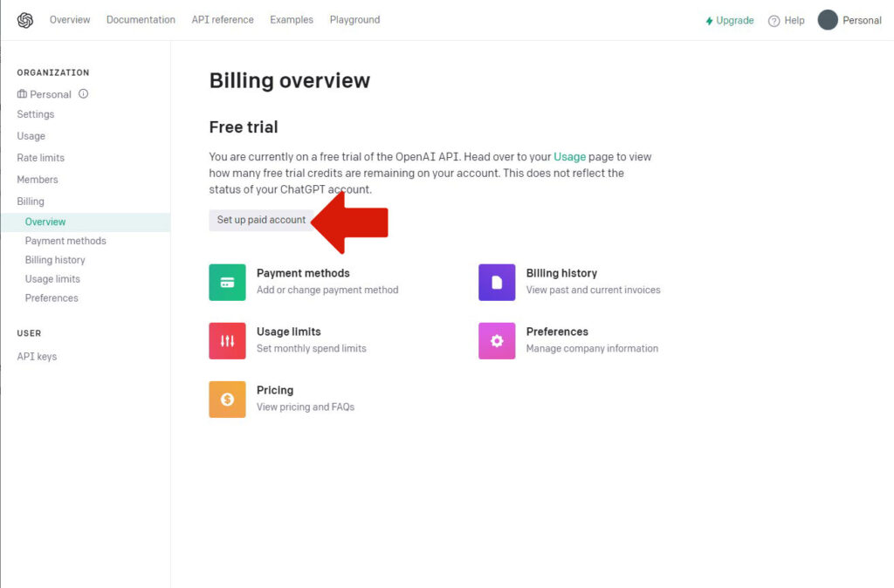Open the Members sidebar entry

pos(38,180)
